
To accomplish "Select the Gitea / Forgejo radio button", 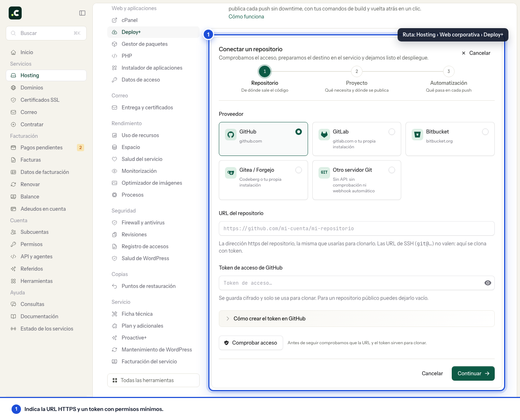I will (299, 170).
